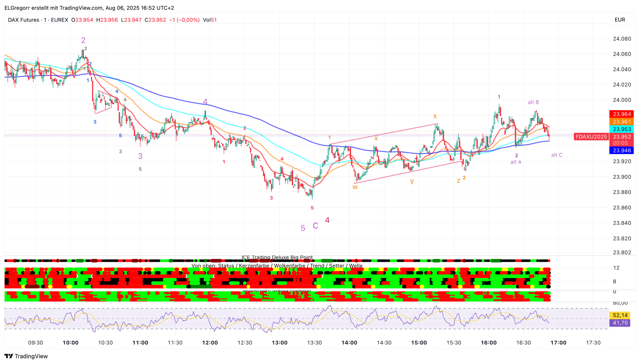Click the purple 41,70 oscillator value

pos(620,323)
